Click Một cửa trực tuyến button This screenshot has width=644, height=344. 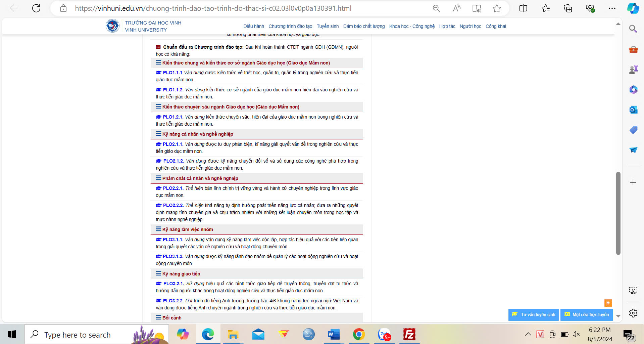[x=587, y=315]
